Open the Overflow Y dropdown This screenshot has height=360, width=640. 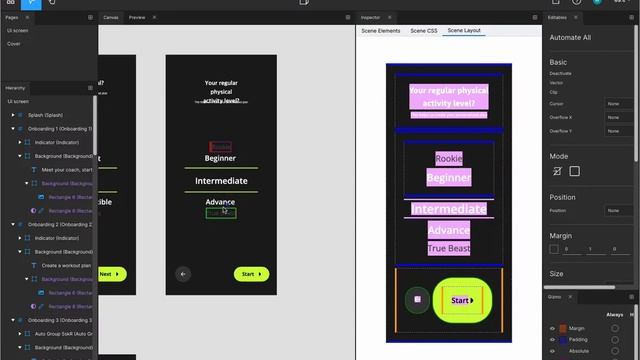pos(619,131)
